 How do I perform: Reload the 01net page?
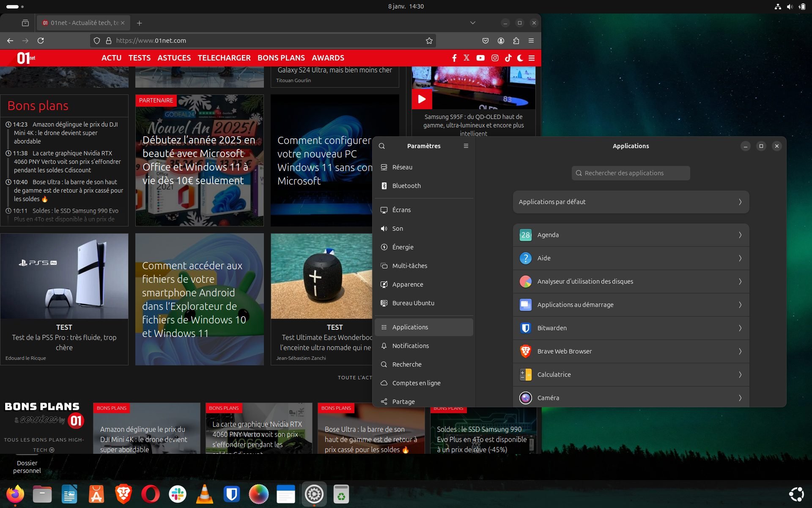coord(41,41)
